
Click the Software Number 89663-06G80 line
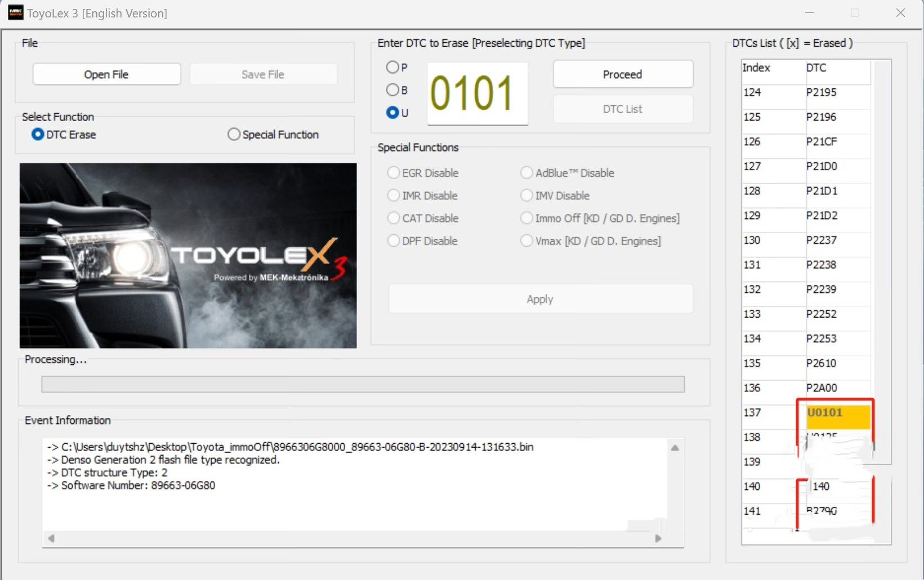point(131,485)
